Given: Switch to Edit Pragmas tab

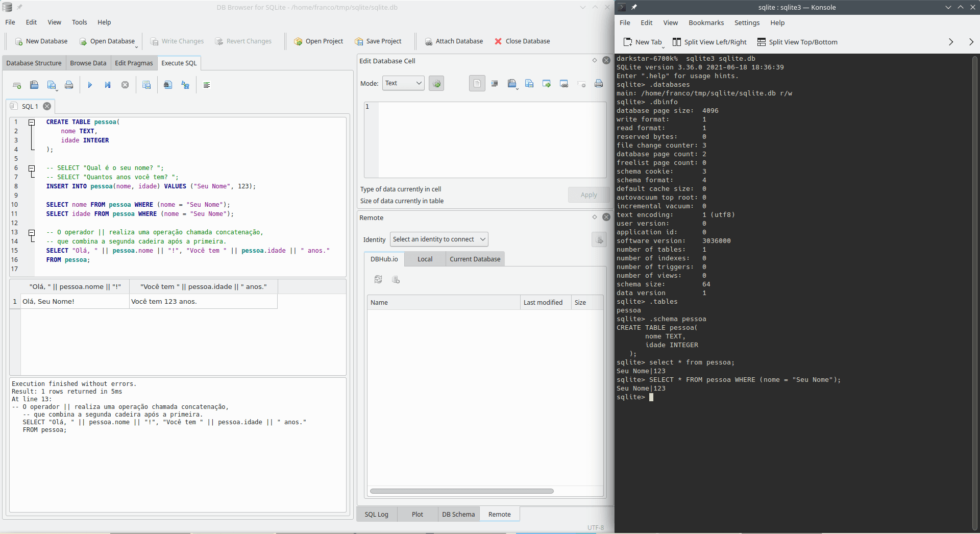Looking at the screenshot, I should tap(134, 63).
